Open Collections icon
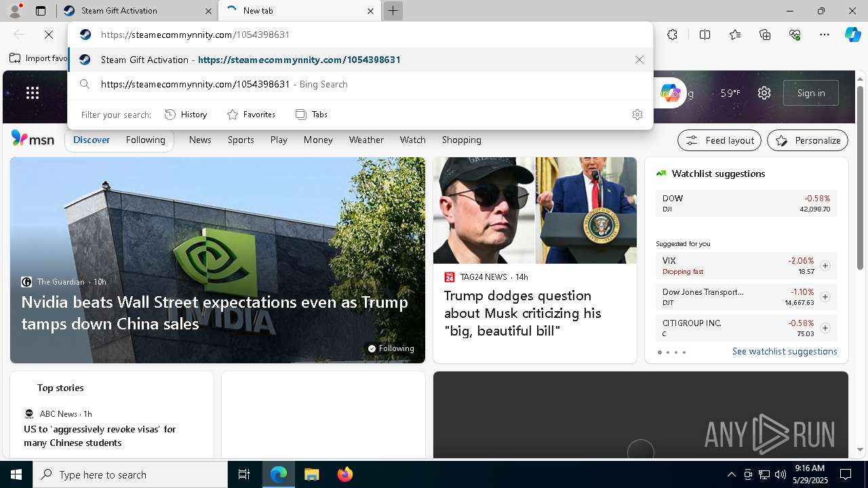868x488 pixels. click(x=765, y=35)
